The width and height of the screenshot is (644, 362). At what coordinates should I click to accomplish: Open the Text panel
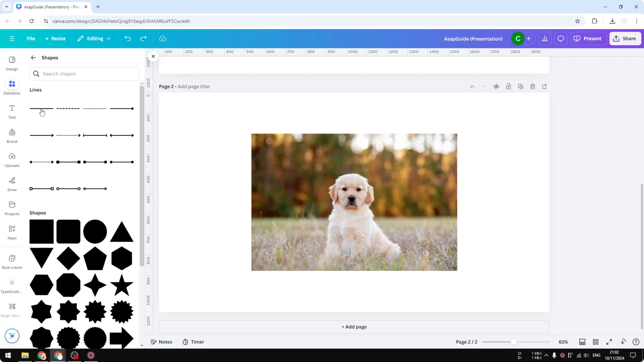tap(12, 112)
